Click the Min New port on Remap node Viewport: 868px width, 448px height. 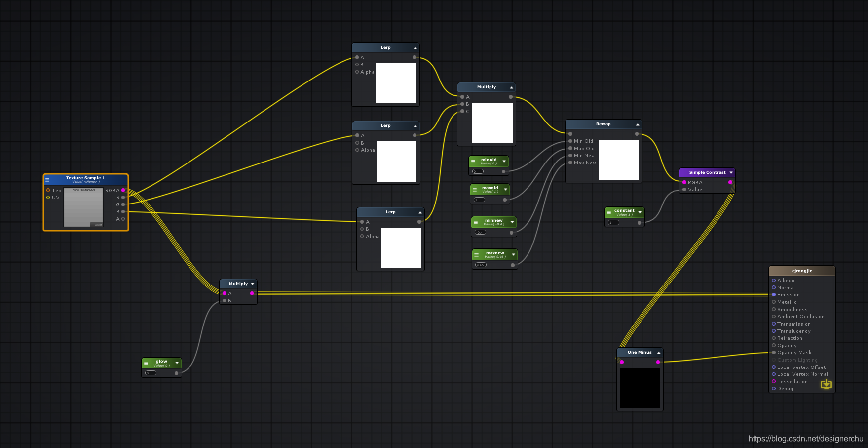coord(570,155)
